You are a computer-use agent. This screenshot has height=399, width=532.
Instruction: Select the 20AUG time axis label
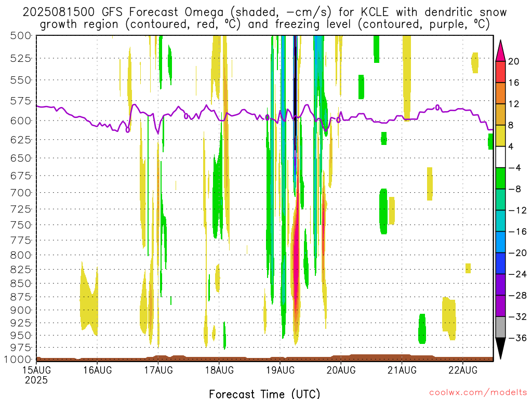(x=341, y=370)
